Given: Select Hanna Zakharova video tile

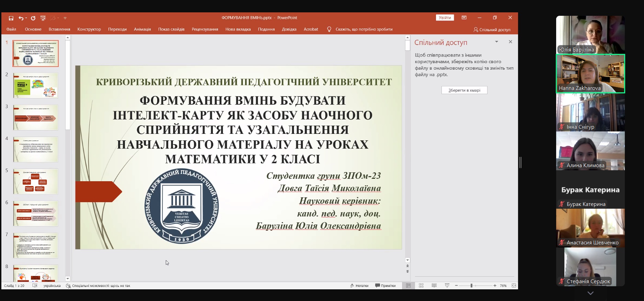Looking at the screenshot, I should (x=590, y=73).
